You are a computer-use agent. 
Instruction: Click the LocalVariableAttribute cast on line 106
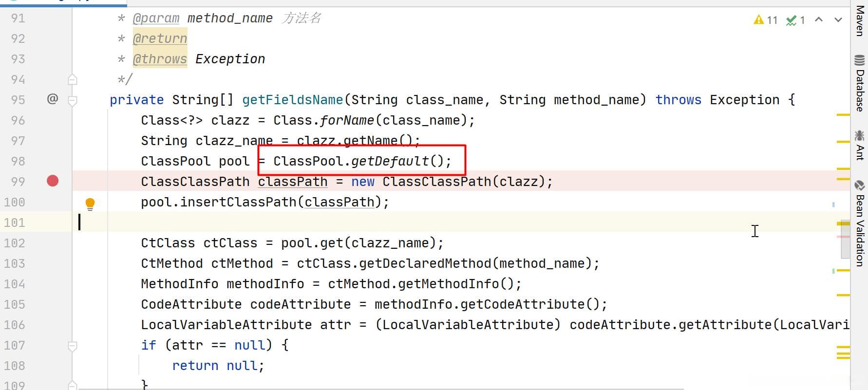click(x=468, y=325)
